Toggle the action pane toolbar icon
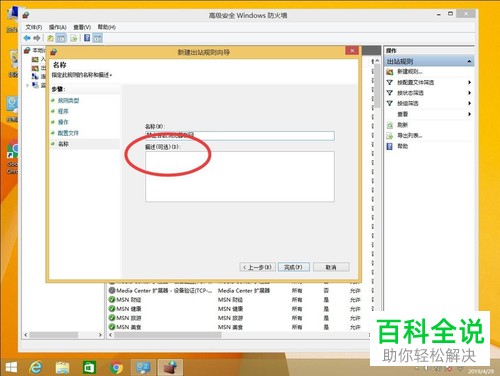Screen dimensions: 500x376 tap(97, 38)
